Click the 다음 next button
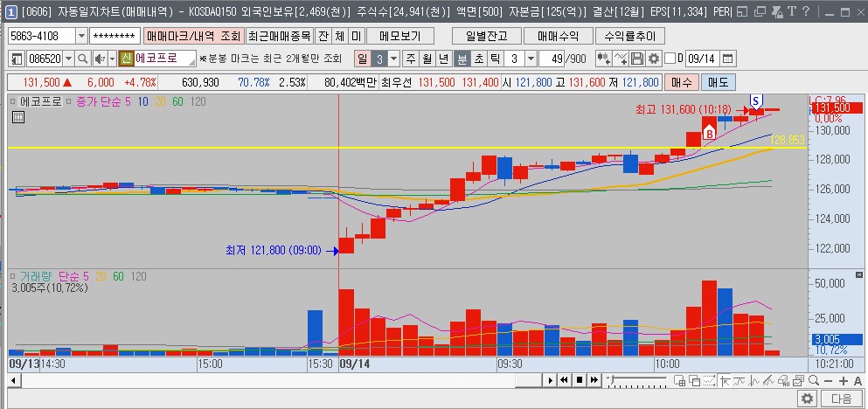The image size is (868, 409). [842, 399]
